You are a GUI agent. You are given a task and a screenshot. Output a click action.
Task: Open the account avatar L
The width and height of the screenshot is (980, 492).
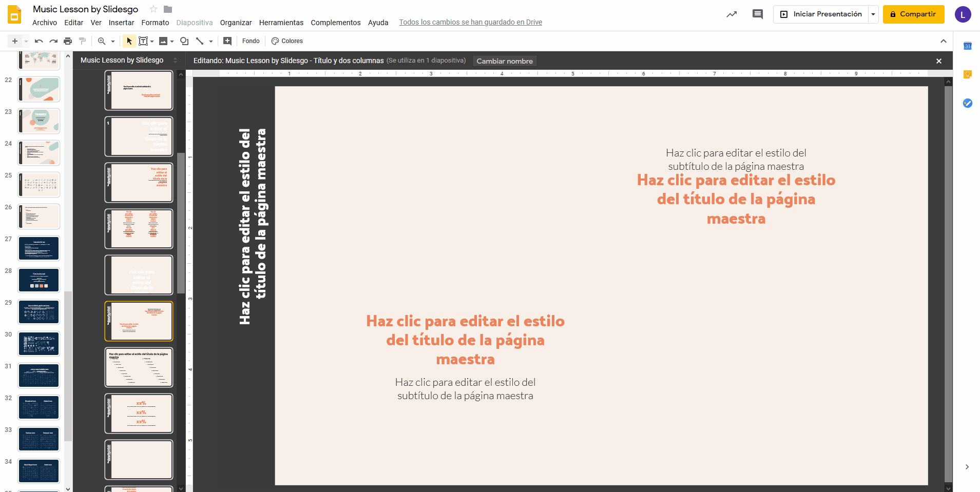(x=963, y=14)
